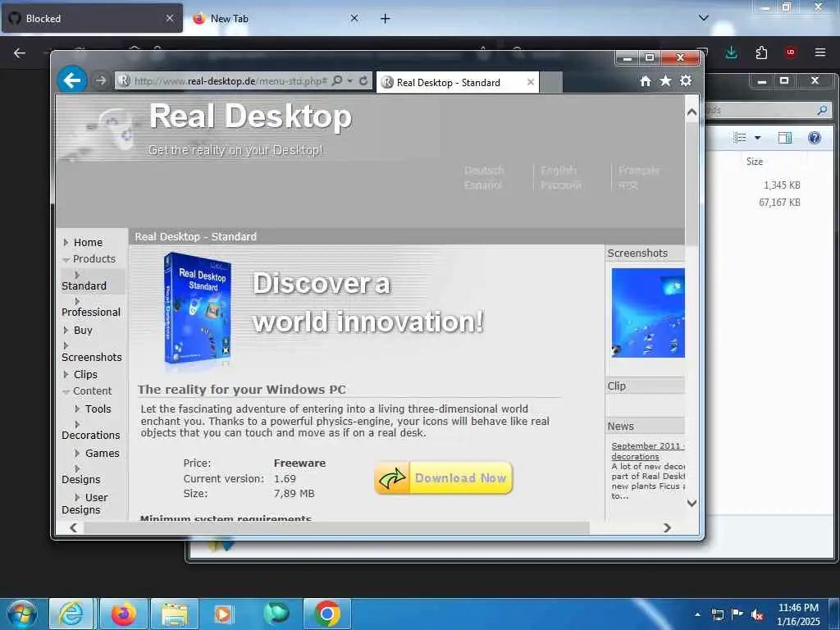The image size is (840, 630).
Task: Open Firefox downloads arrow icon
Action: pyautogui.click(x=731, y=52)
